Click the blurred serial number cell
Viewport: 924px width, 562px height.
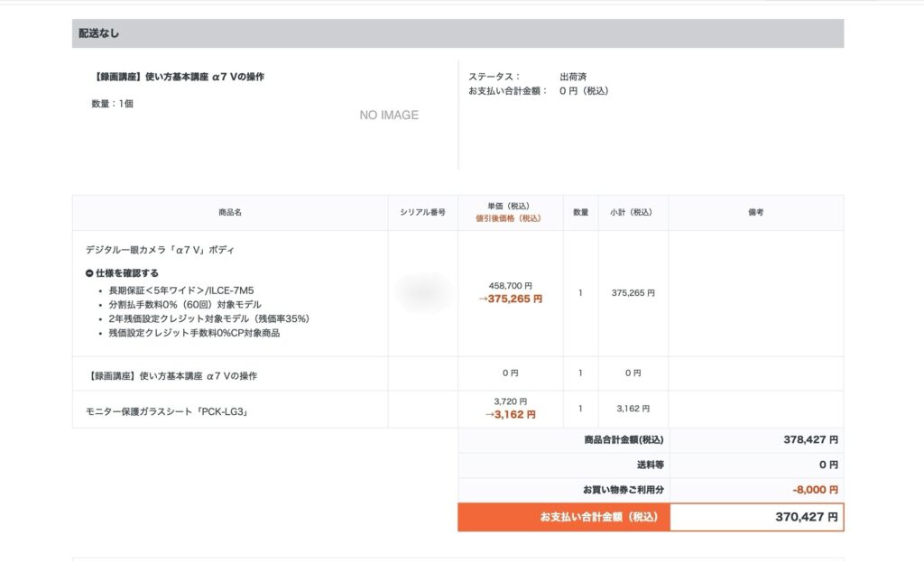pyautogui.click(x=422, y=291)
